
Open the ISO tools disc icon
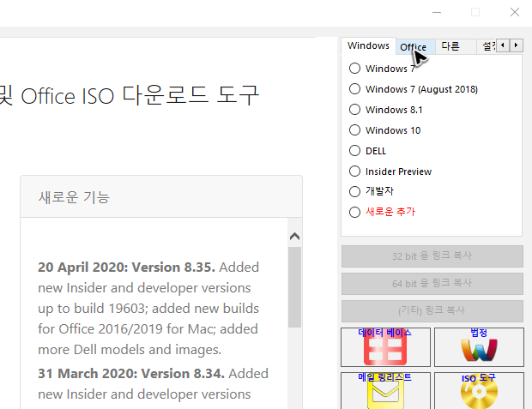479,391
